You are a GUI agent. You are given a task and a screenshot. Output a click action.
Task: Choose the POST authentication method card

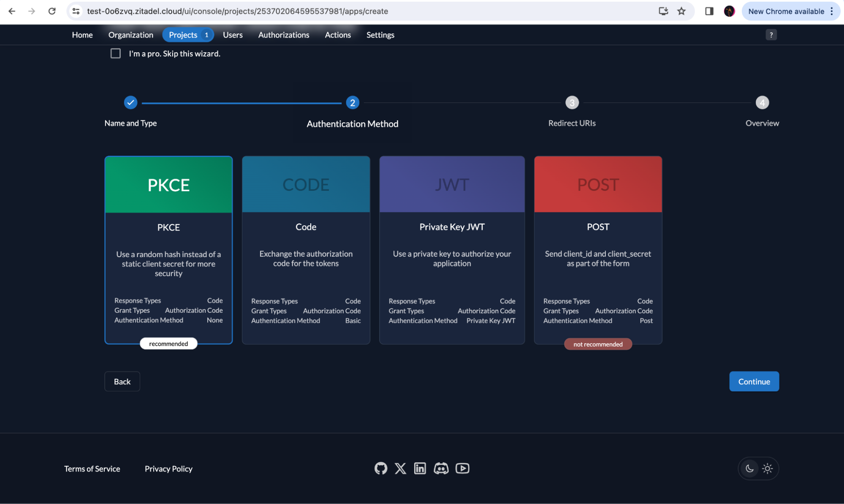coord(598,249)
